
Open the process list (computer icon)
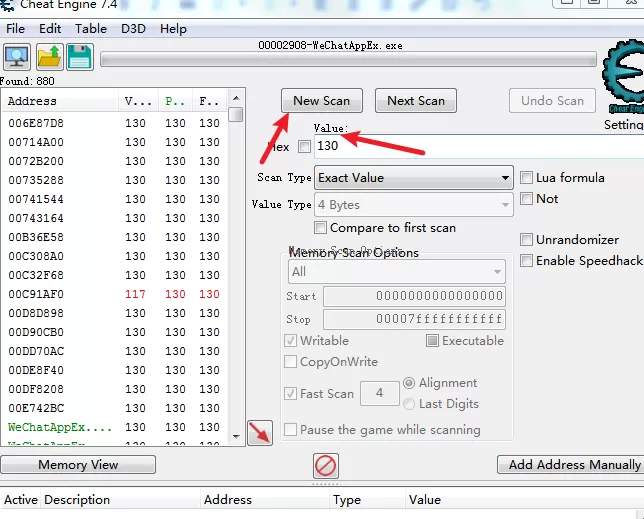17,57
